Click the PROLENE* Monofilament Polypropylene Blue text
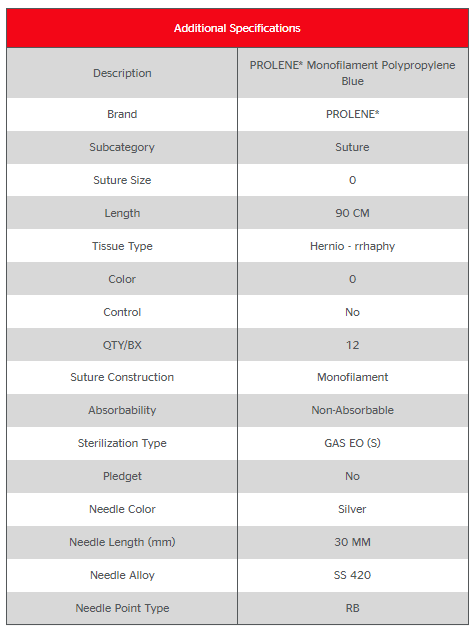 pyautogui.click(x=352, y=73)
